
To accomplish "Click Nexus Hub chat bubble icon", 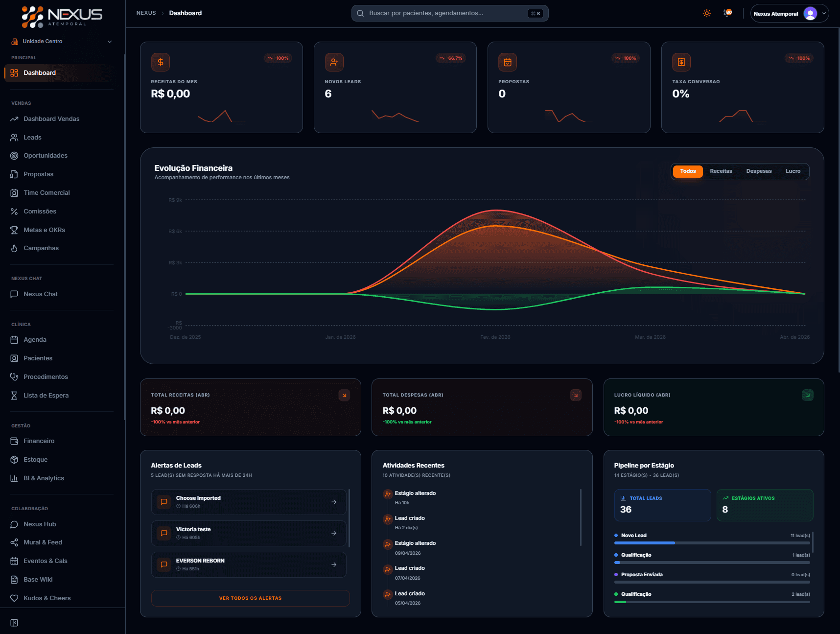I will (x=14, y=524).
